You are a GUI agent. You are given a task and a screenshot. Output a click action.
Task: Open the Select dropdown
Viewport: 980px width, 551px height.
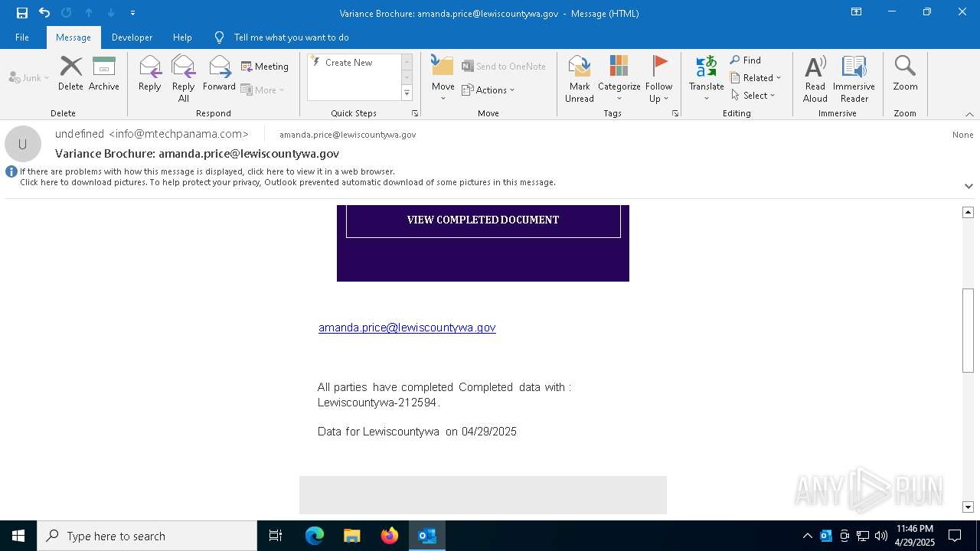tap(753, 96)
